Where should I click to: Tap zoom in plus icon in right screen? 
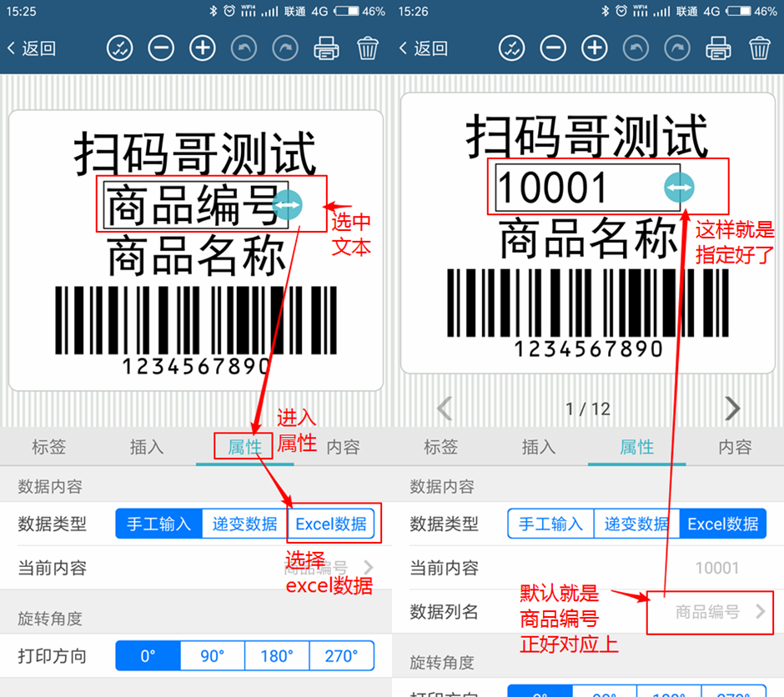pyautogui.click(x=595, y=48)
